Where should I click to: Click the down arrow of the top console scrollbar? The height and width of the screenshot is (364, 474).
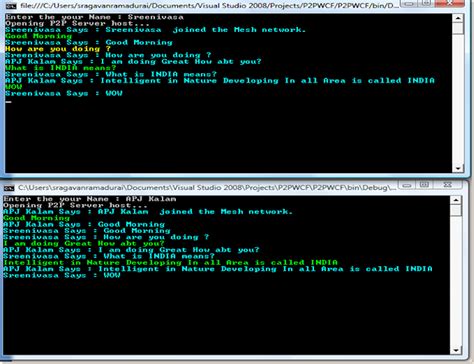click(x=458, y=168)
